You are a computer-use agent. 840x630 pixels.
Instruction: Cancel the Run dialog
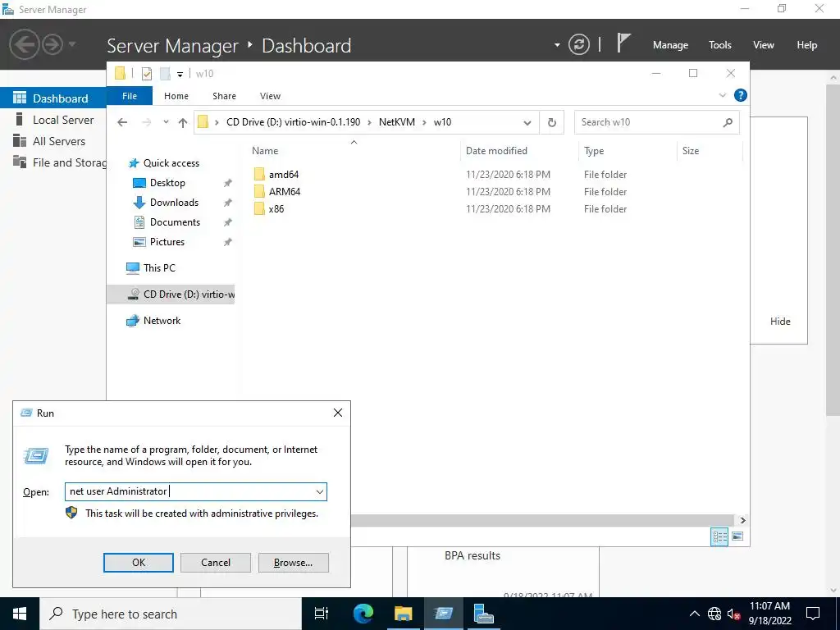216,563
